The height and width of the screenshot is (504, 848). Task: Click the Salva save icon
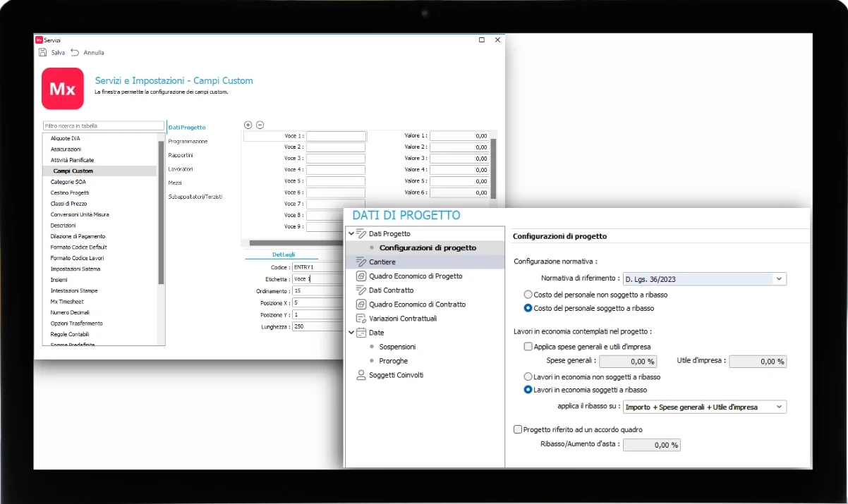pyautogui.click(x=42, y=52)
